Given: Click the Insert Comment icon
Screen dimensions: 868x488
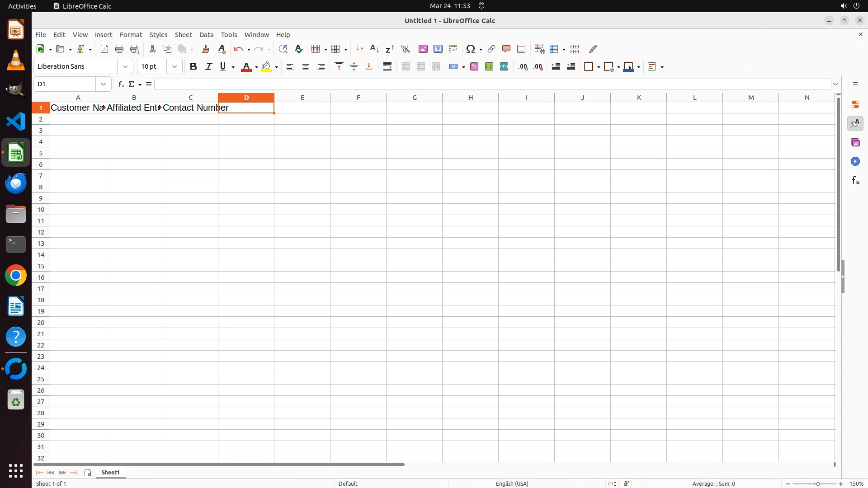Looking at the screenshot, I should (x=506, y=49).
